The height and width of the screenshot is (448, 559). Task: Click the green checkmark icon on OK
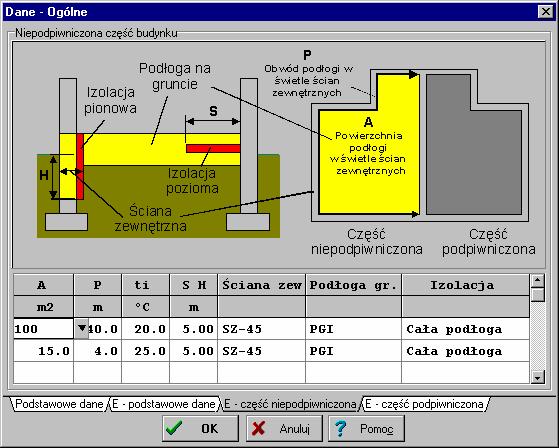174,428
